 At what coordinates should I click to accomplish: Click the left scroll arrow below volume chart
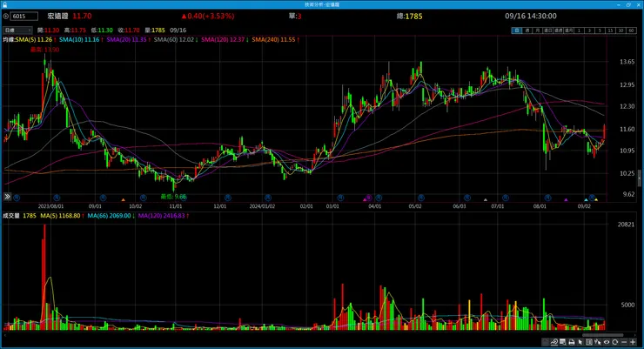tap(4, 335)
